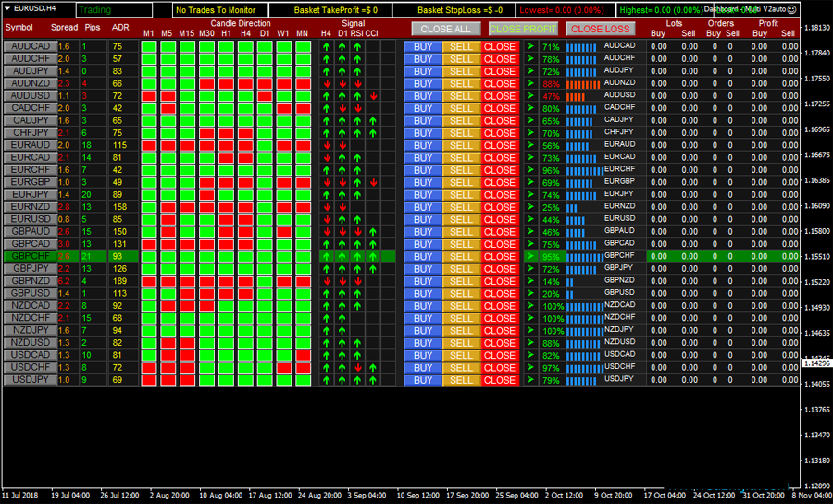The height and width of the screenshot is (504, 833).
Task: Open the EURUSD,H4 chart dropdown triangle
Action: pos(6,8)
